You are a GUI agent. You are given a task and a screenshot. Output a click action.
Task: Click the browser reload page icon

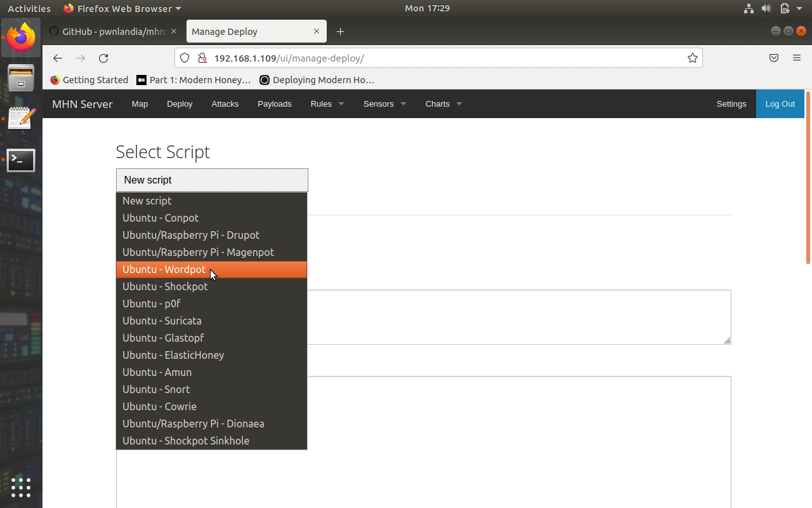[103, 58]
